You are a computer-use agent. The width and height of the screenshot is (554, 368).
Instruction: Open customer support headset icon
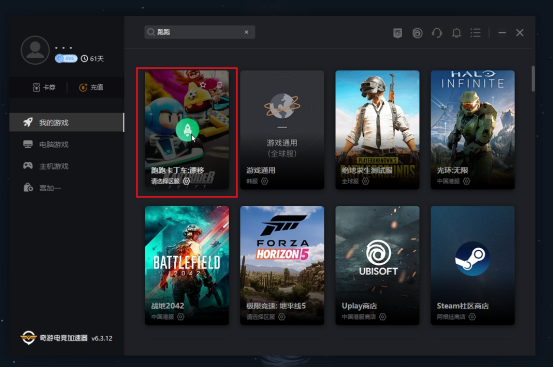437,33
